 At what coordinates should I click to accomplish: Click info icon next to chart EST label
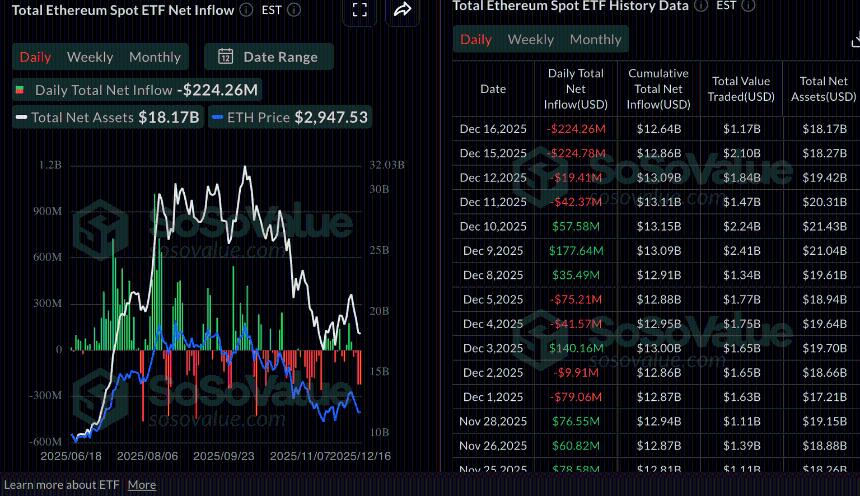pos(293,10)
